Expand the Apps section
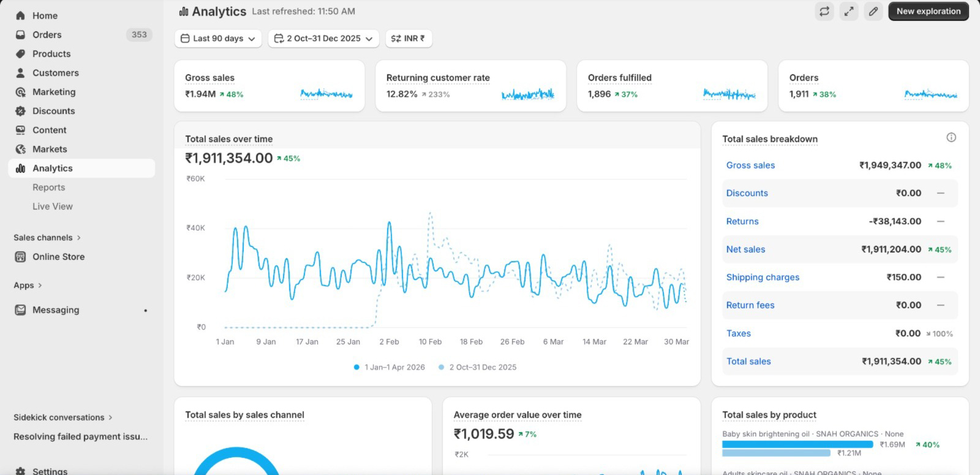980x475 pixels. (28, 286)
